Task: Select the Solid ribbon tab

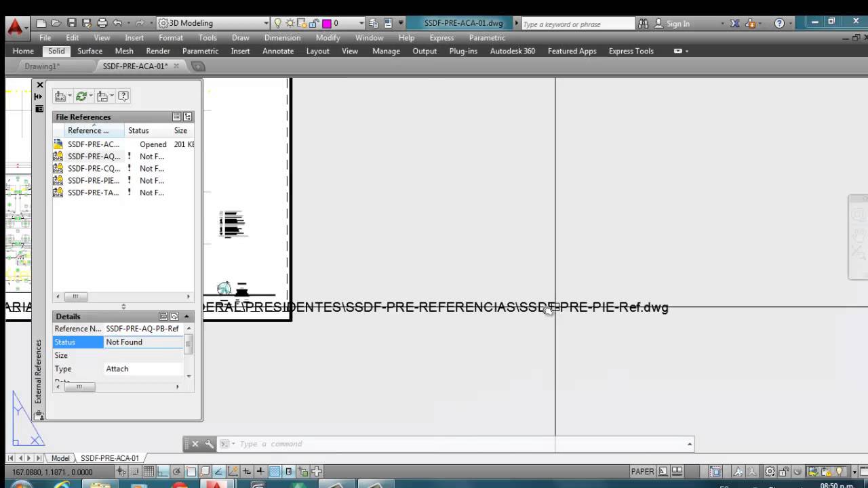Action: coord(56,51)
